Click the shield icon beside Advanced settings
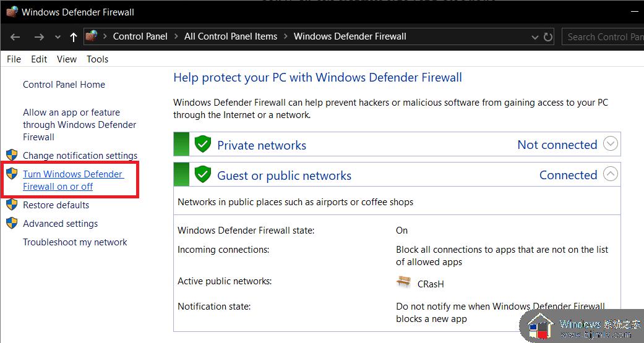Viewport: 644px width, 343px height. point(12,223)
